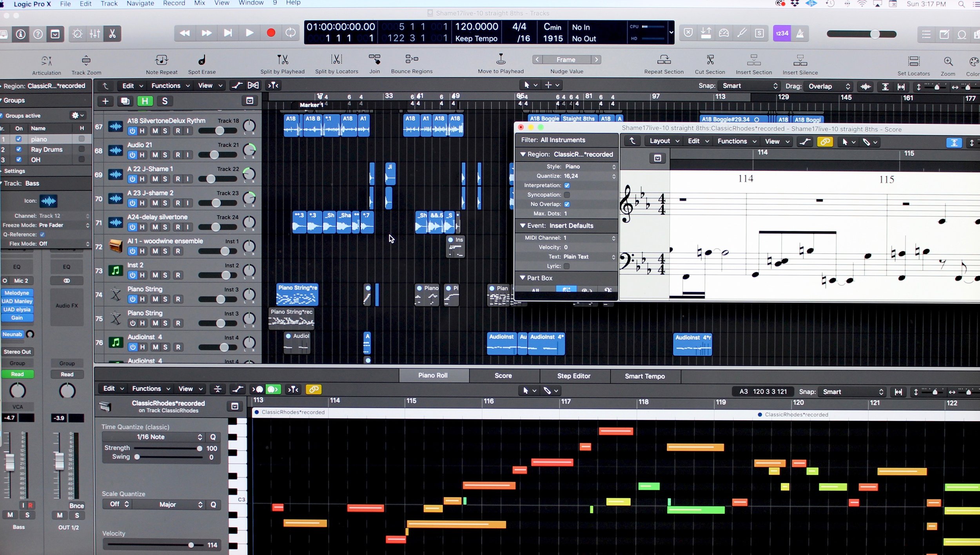Toggle the Syncopation checkbox

pos(567,195)
